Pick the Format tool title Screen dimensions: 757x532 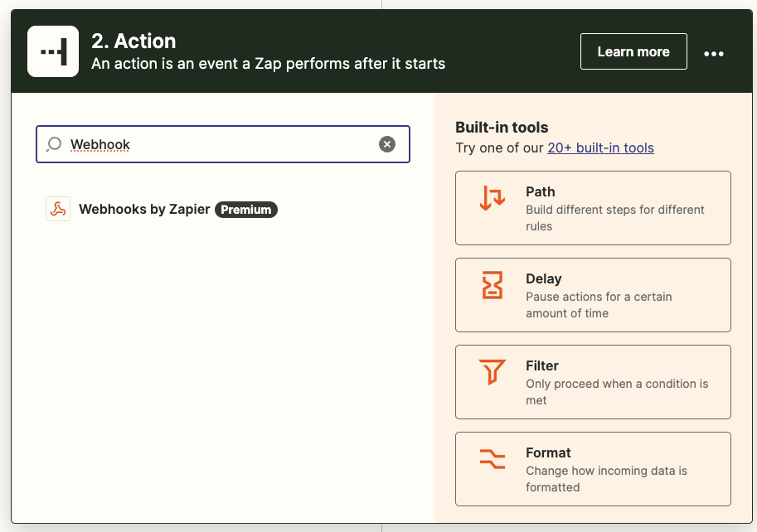pos(548,453)
